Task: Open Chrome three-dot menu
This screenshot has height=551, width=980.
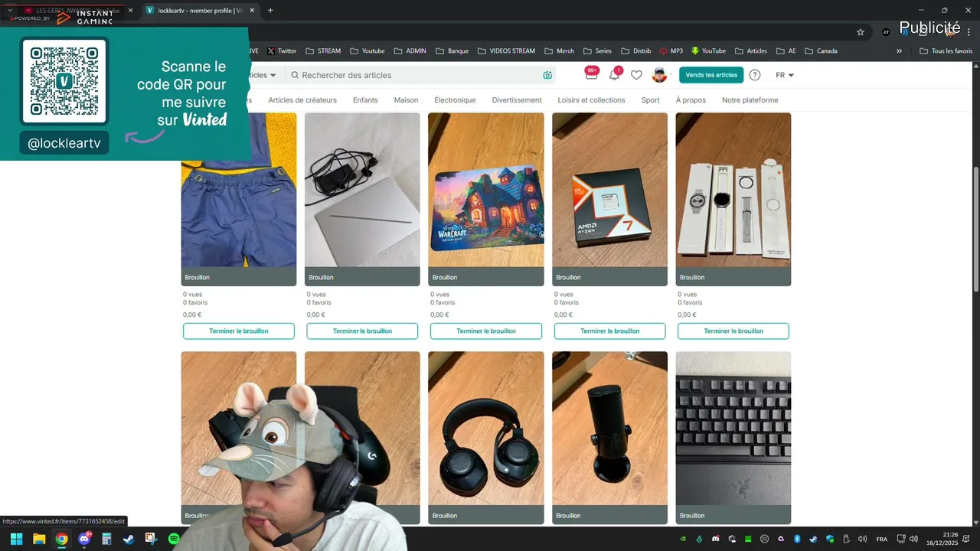Action: point(969,32)
